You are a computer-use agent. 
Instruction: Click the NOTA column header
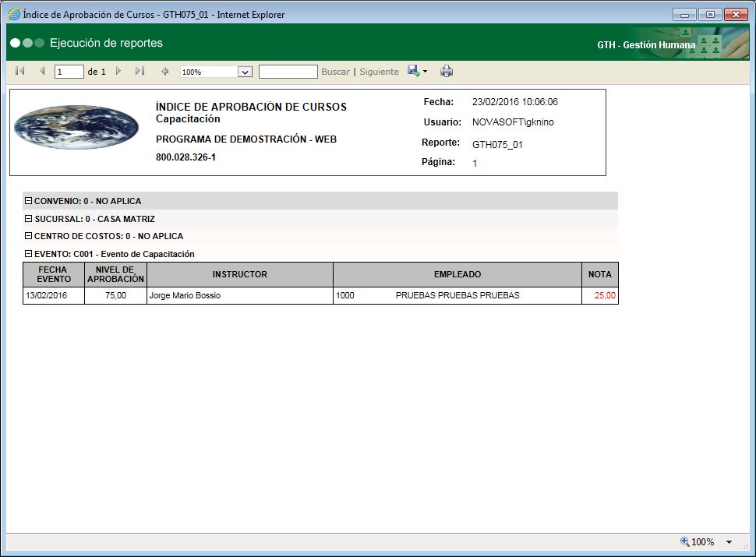600,274
